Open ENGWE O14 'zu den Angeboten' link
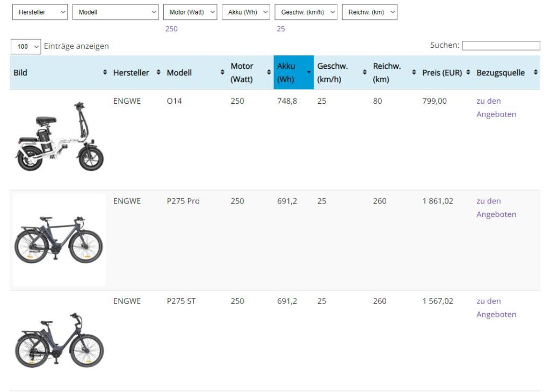Screen dimensions: 550x392 (x=496, y=107)
